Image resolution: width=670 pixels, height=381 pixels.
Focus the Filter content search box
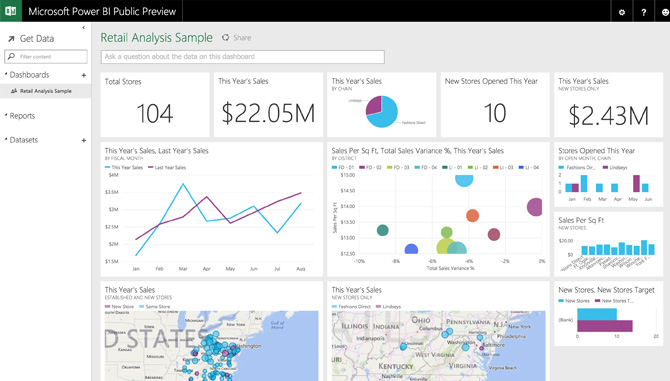pos(46,56)
